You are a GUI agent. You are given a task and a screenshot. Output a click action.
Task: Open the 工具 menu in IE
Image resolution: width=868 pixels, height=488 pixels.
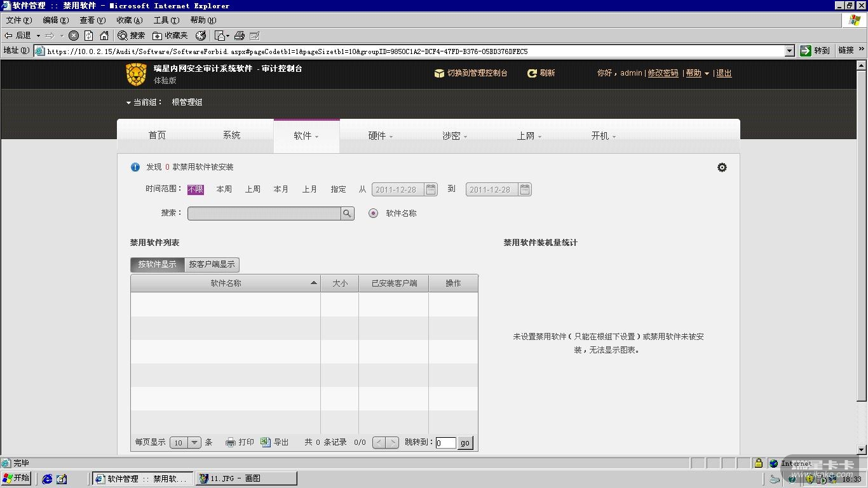point(166,20)
